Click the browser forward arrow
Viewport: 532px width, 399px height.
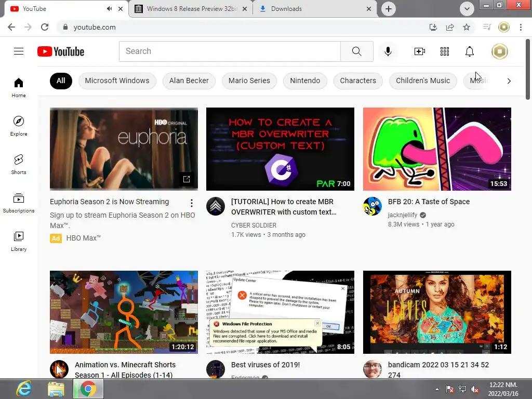pyautogui.click(x=28, y=27)
